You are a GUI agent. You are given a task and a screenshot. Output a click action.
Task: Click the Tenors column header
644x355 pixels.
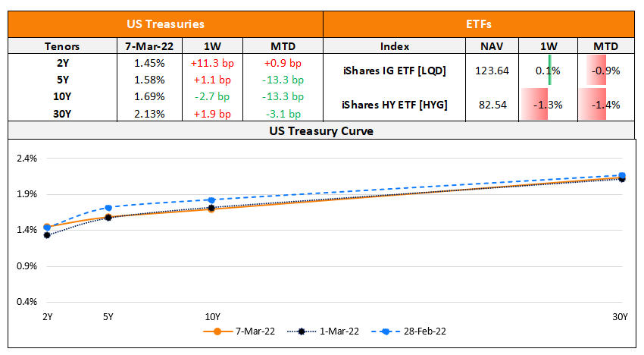coord(62,46)
